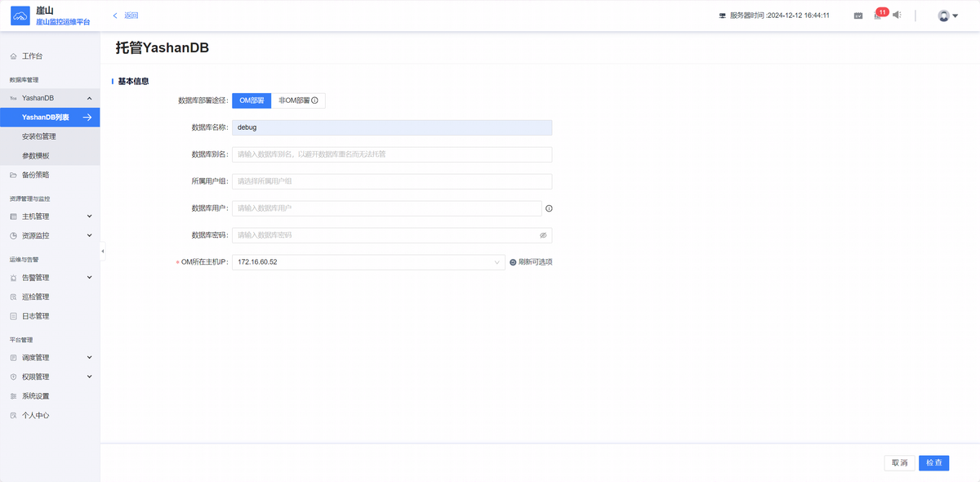Click the 资源监控 pie chart icon
Screen dimensions: 980x482
[x=13, y=235]
